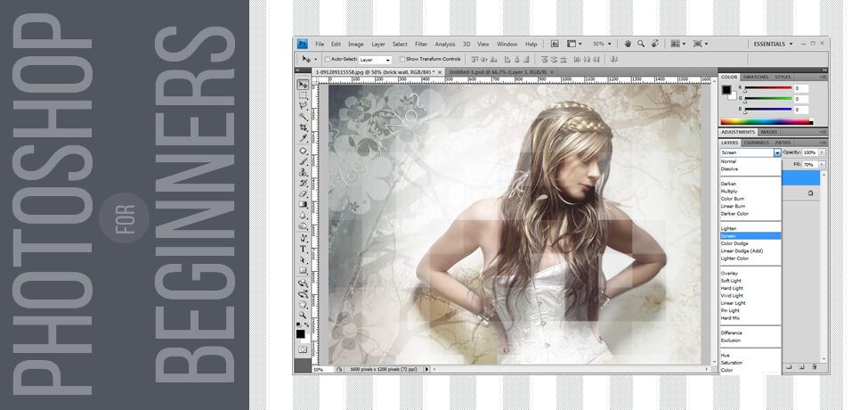
Task: Select the History Brush tool
Action: (303, 183)
